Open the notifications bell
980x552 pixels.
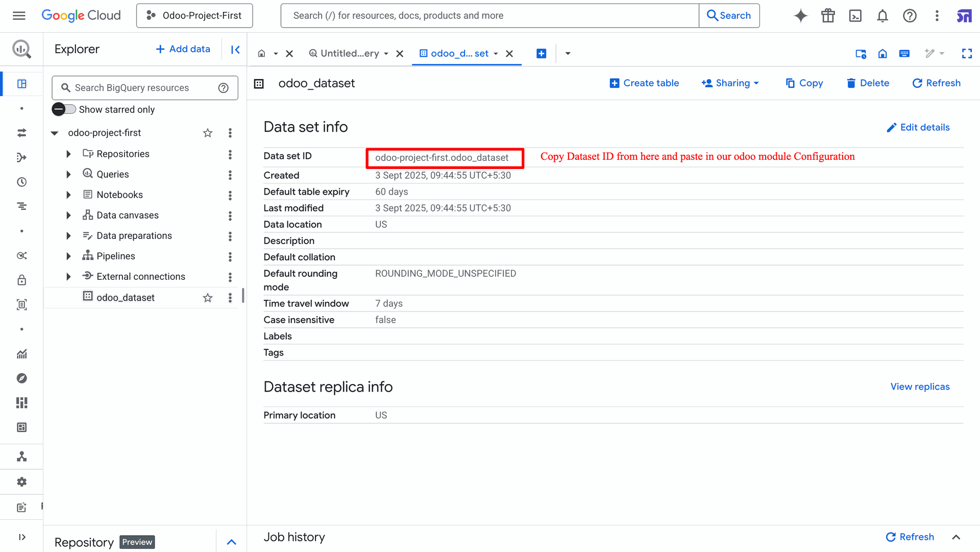click(x=882, y=16)
